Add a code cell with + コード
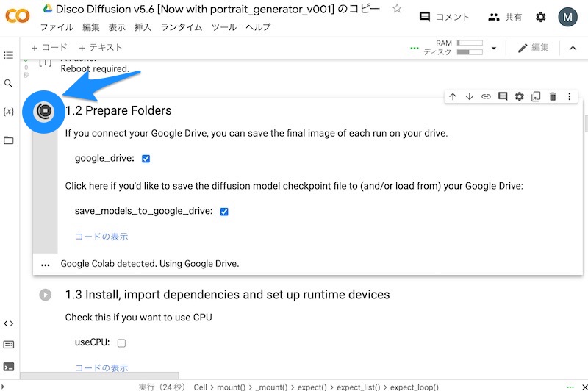Screen dimensions: 588x391 tap(49, 48)
